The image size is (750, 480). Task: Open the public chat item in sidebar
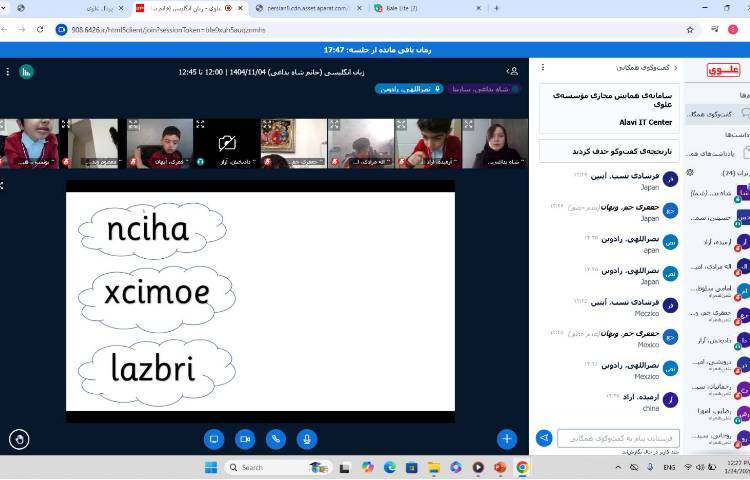pyautogui.click(x=717, y=114)
